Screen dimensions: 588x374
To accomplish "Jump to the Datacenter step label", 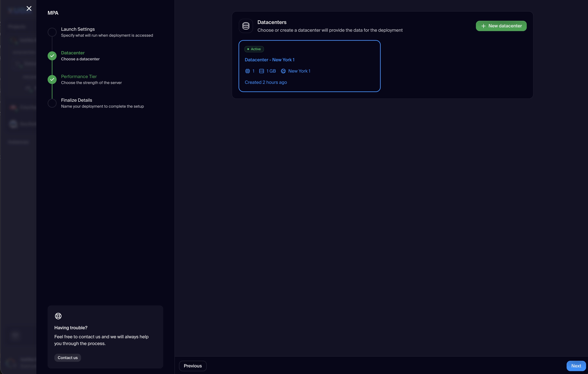I will [x=73, y=53].
